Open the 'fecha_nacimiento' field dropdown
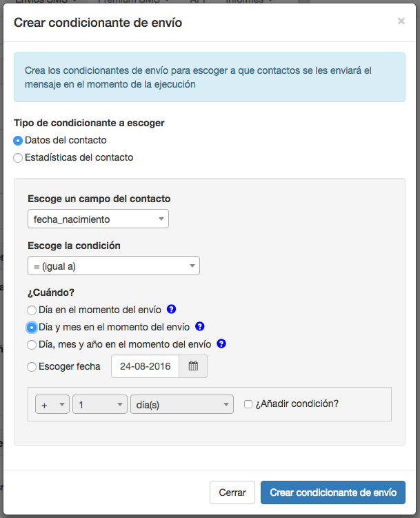The image size is (420, 518). (x=99, y=219)
